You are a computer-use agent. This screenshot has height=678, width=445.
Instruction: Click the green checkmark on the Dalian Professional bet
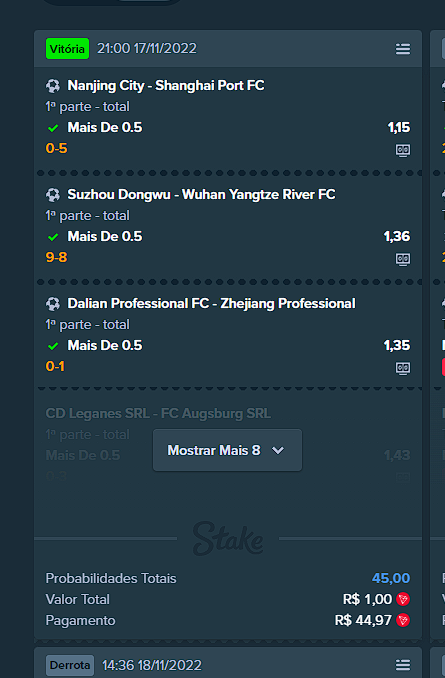point(53,346)
